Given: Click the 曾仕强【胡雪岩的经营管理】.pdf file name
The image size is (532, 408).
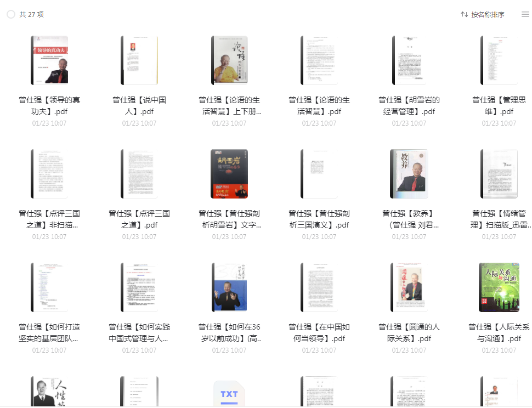Looking at the screenshot, I should (409, 106).
